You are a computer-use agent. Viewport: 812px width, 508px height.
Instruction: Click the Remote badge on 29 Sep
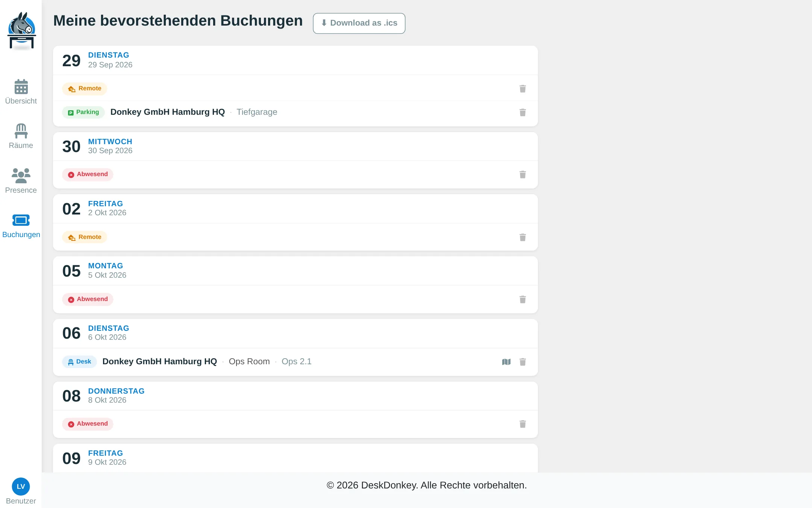(85, 88)
